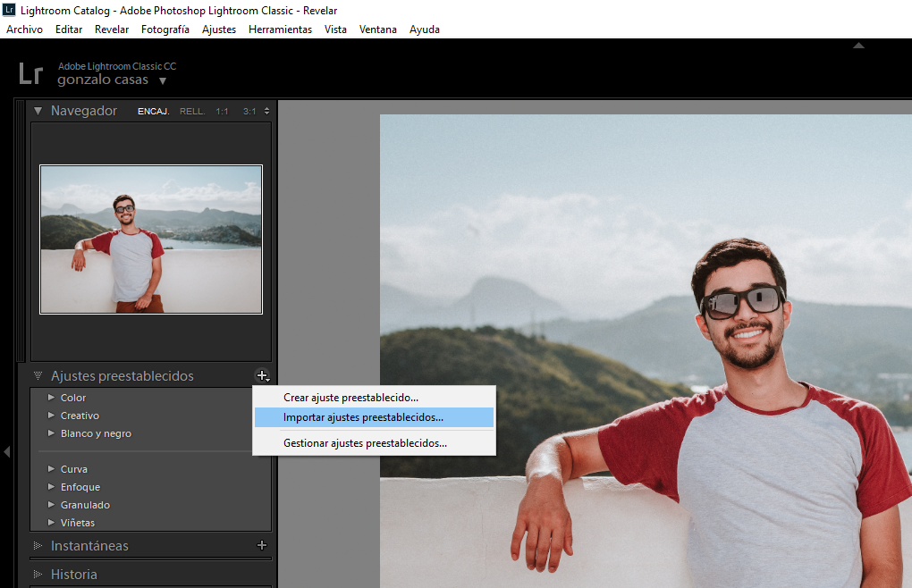Expand the Historia panel
This screenshot has height=588, width=912.
[x=38, y=574]
